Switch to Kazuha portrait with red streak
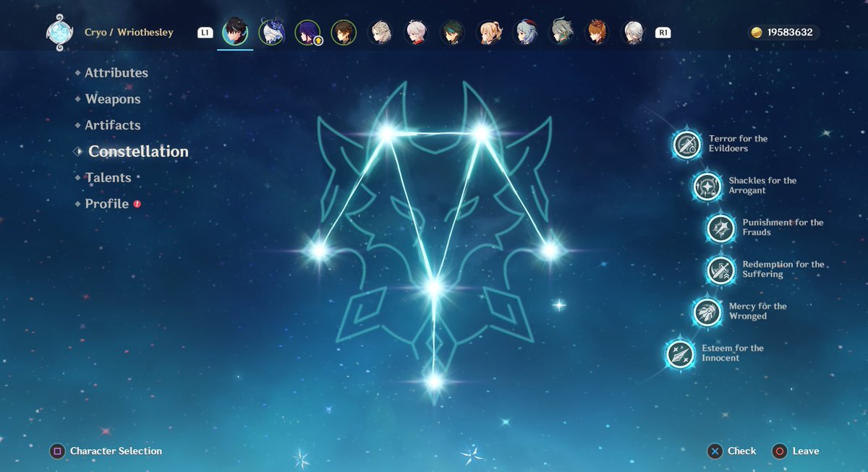868x472 pixels. pyautogui.click(x=417, y=33)
